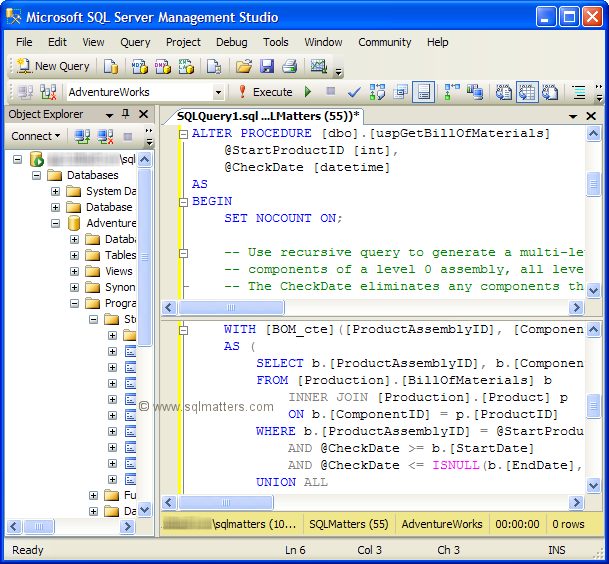The image size is (609, 564).
Task: Collapse the Programmability folder node
Action: point(74,303)
